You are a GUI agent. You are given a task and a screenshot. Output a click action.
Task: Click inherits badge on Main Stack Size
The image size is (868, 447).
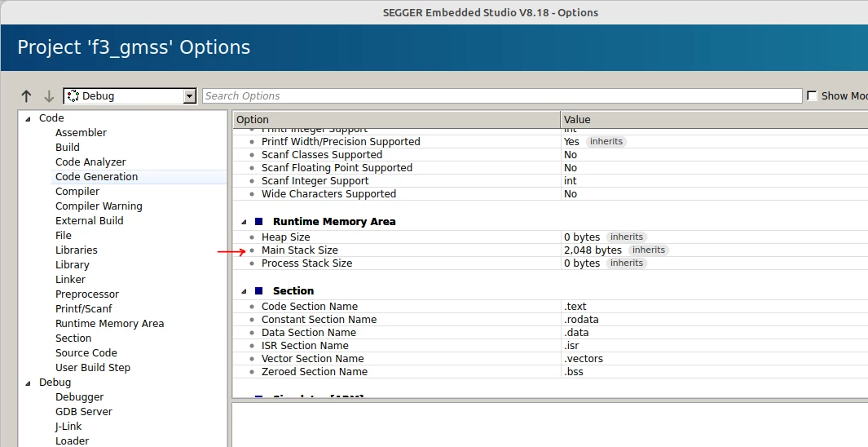(648, 250)
